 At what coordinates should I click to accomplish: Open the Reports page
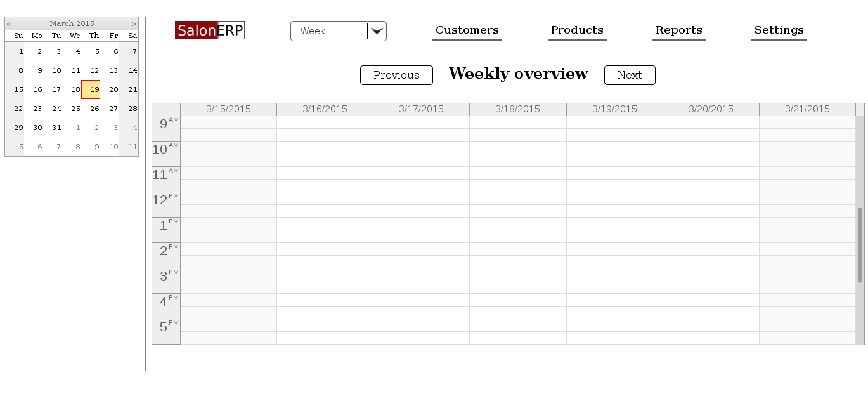click(x=678, y=30)
